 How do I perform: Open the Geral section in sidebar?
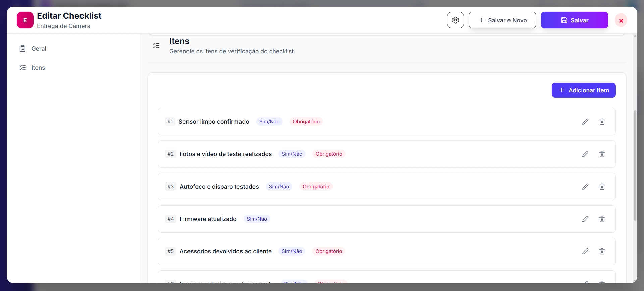(39, 49)
